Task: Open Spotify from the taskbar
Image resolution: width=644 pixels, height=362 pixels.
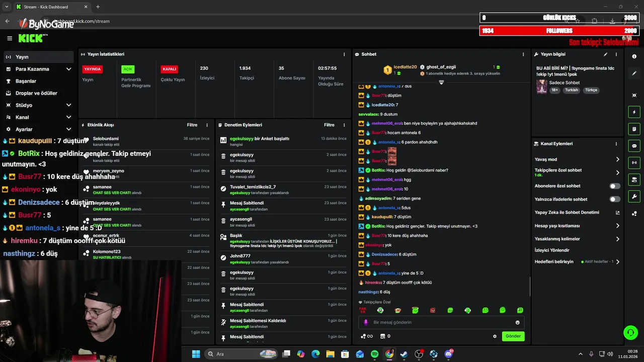Action: coord(375,354)
